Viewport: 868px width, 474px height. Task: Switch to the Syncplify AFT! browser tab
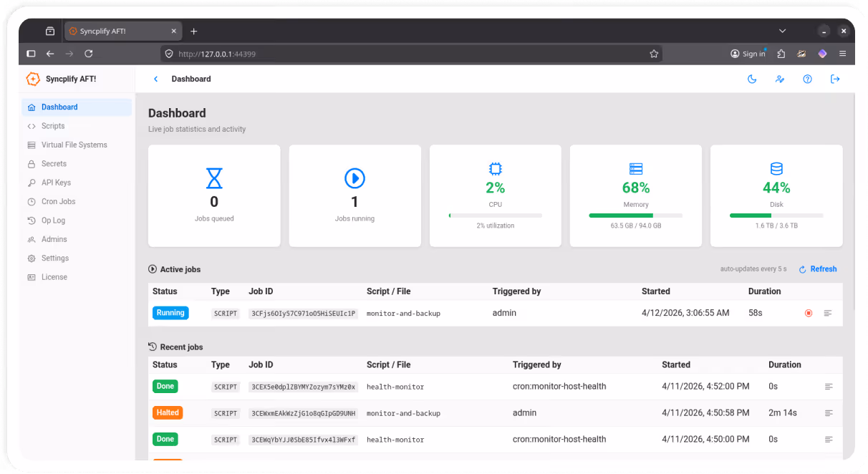click(123, 32)
